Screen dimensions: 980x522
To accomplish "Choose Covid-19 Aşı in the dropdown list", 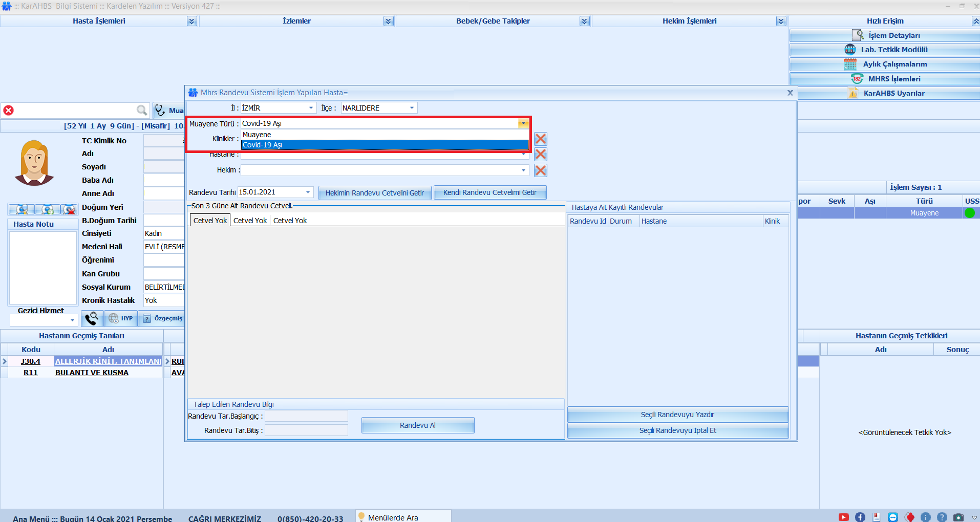I will tap(384, 145).
